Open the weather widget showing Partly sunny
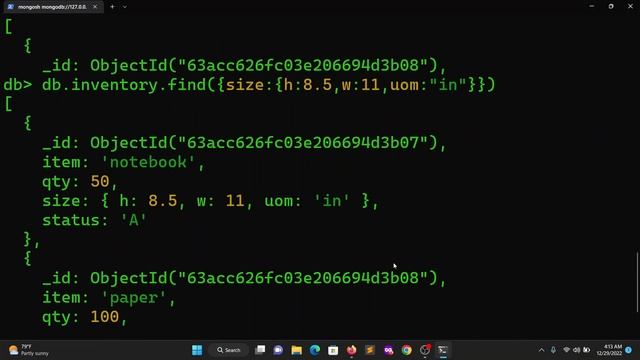This screenshot has height=360, width=640. pos(29,350)
